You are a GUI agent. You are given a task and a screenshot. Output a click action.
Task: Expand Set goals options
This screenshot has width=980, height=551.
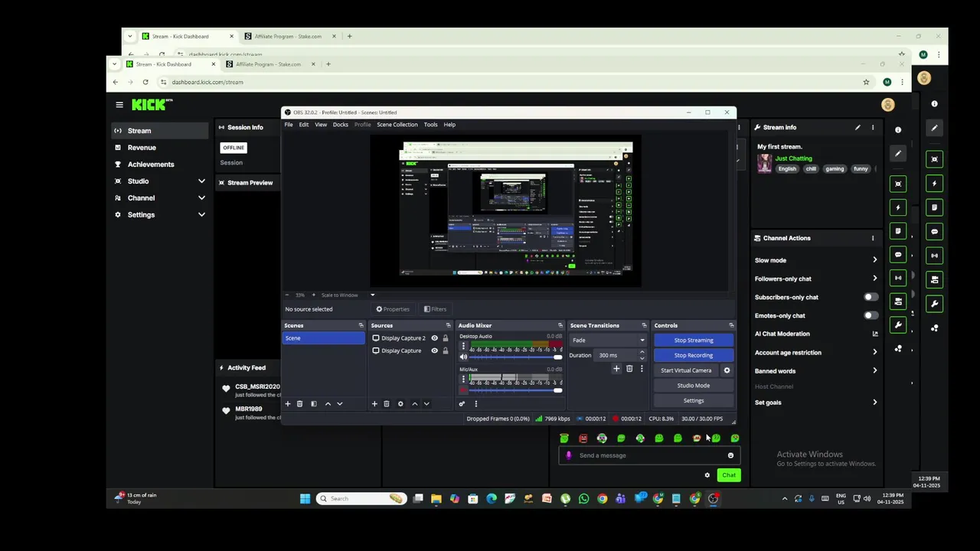pyautogui.click(x=875, y=403)
